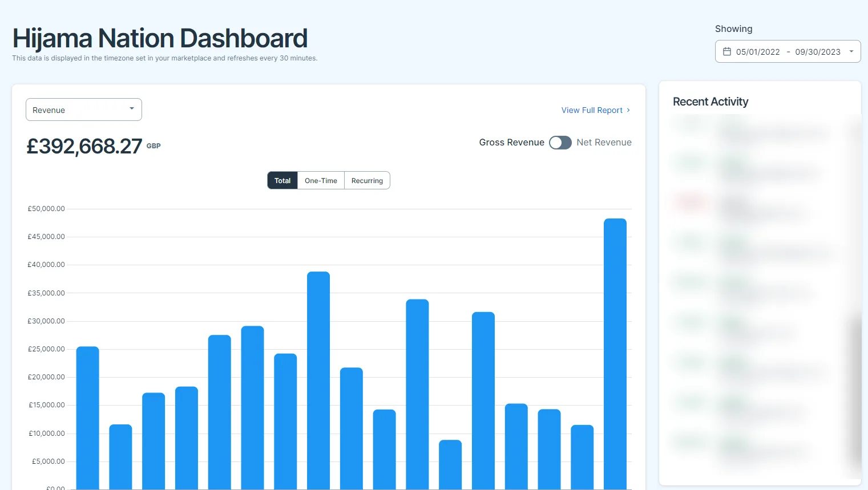Toggle Gross/Net Revenue switch
The height and width of the screenshot is (490, 868).
click(x=560, y=143)
